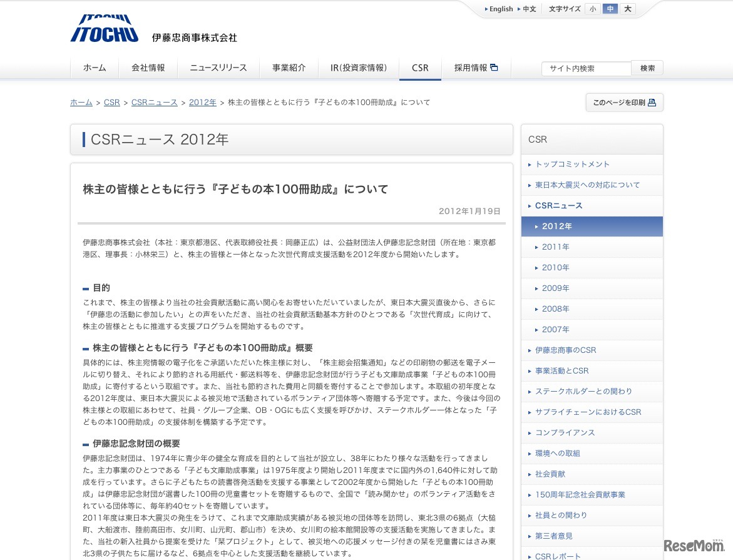
Task: Click the 目的 section heading
Action: [101, 287]
